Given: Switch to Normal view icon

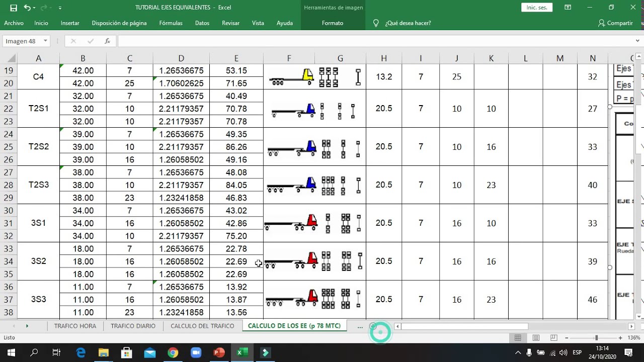Looking at the screenshot, I should (518, 338).
